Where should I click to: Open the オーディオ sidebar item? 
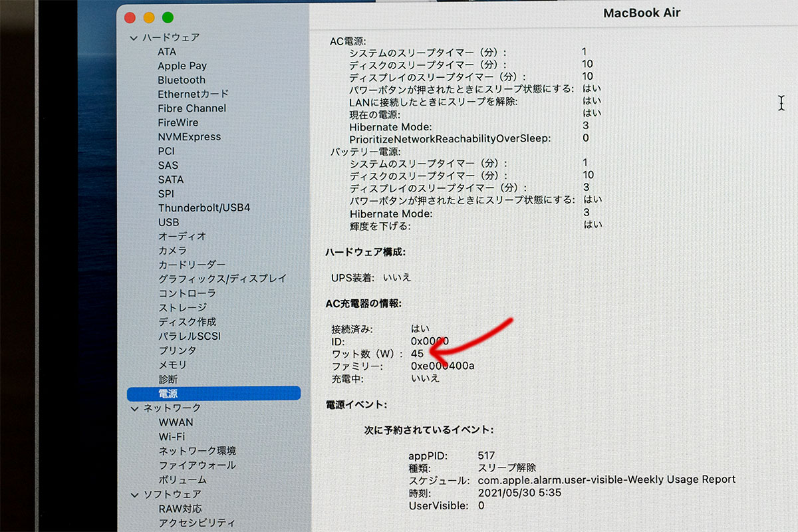[x=182, y=236]
